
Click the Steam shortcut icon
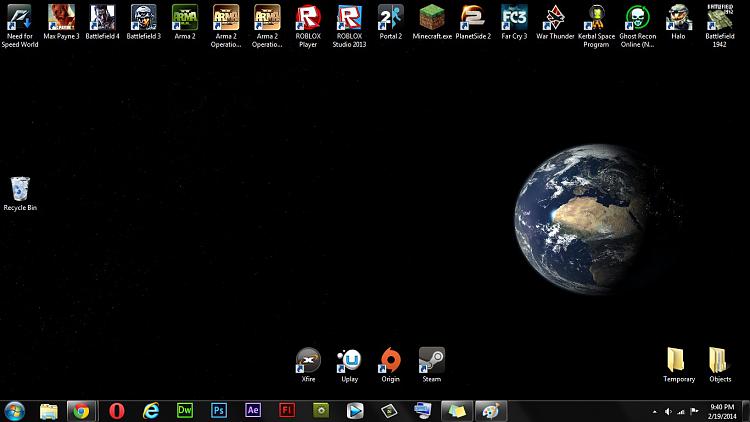(x=431, y=360)
